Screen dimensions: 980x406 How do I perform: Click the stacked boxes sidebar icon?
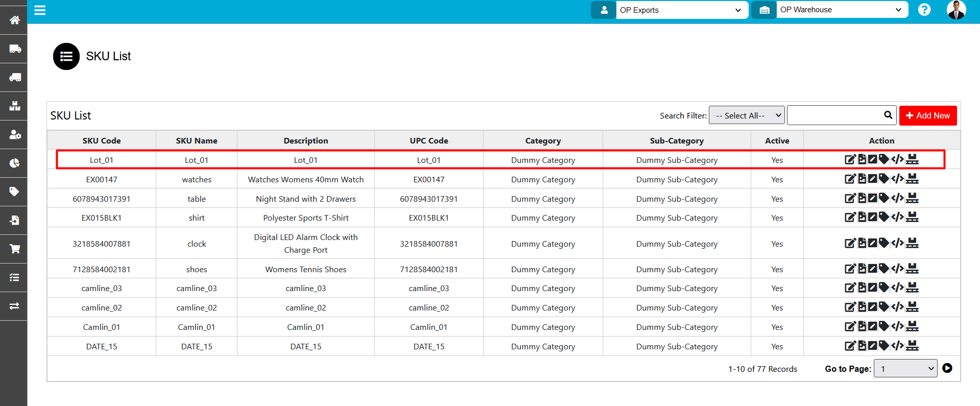pos(14,106)
